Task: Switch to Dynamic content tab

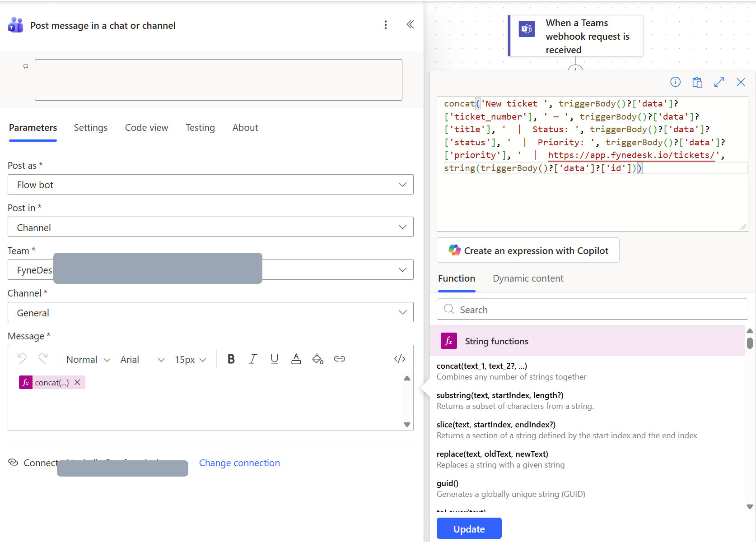Action: [x=528, y=278]
